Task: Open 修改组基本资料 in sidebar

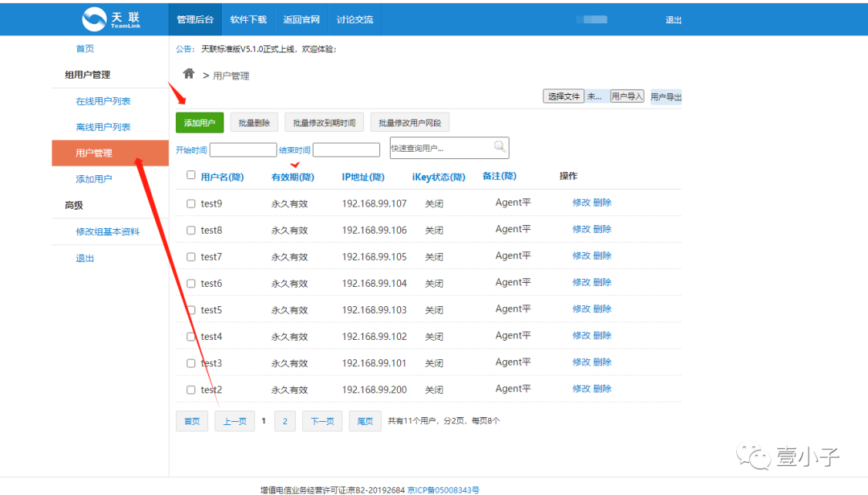Action: pyautogui.click(x=108, y=232)
